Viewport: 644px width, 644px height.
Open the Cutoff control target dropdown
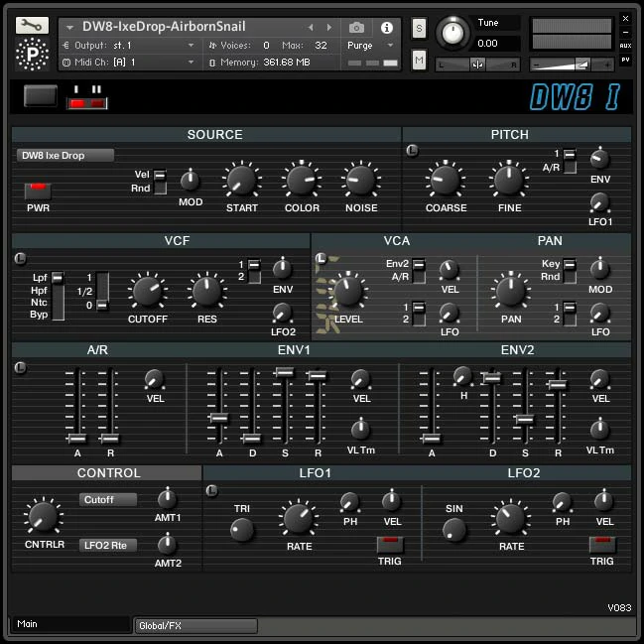coord(107,499)
